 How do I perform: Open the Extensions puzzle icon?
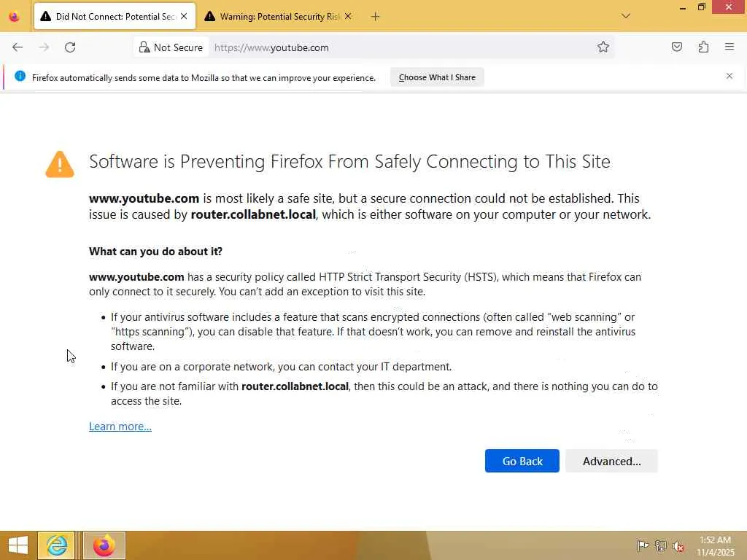tap(703, 47)
